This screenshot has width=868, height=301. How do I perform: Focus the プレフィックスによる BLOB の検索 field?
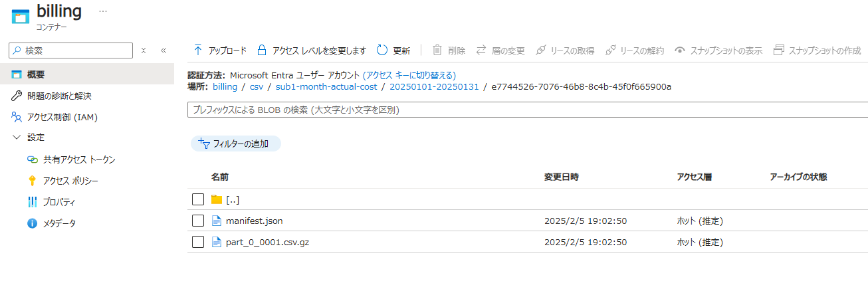click(x=528, y=110)
